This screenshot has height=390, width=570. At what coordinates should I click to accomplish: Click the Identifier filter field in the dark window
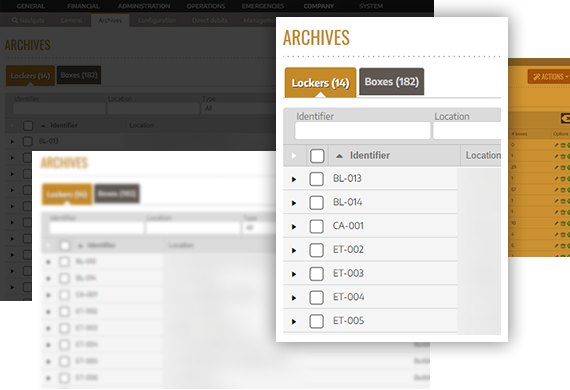pyautogui.click(x=59, y=108)
